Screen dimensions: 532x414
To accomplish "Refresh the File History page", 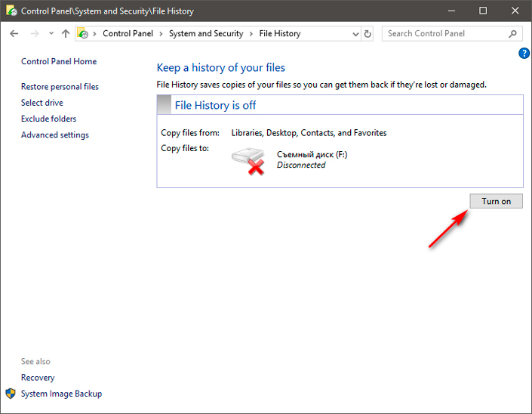I will 367,34.
